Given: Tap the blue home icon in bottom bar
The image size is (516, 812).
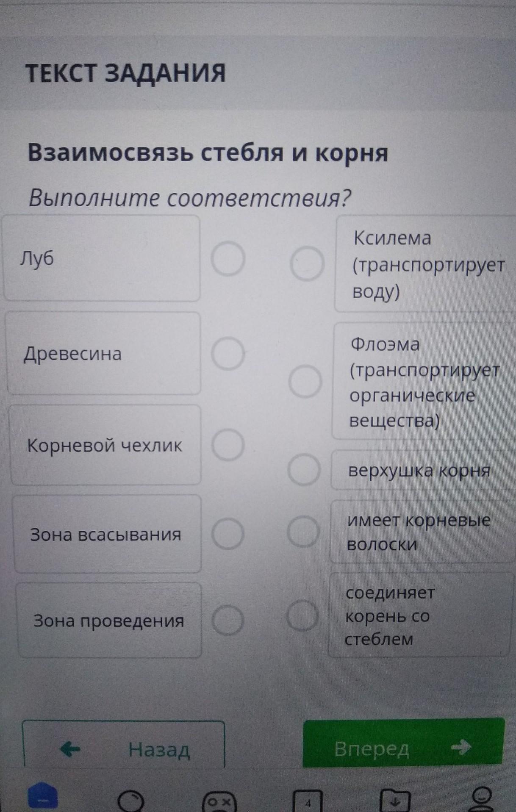Looking at the screenshot, I should click(x=42, y=798).
